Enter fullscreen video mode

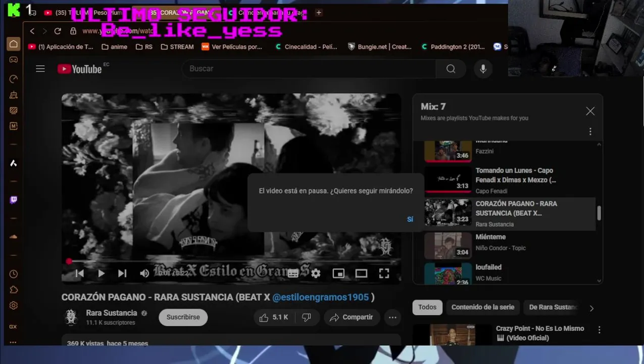tap(384, 274)
